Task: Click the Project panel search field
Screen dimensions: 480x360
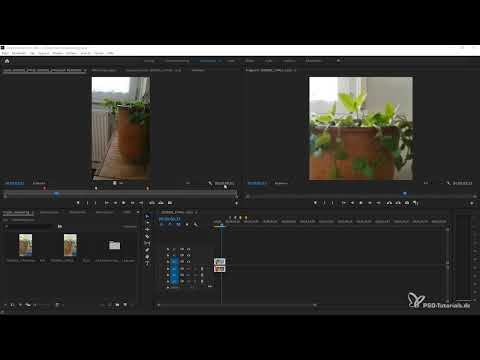Action: coord(29,226)
